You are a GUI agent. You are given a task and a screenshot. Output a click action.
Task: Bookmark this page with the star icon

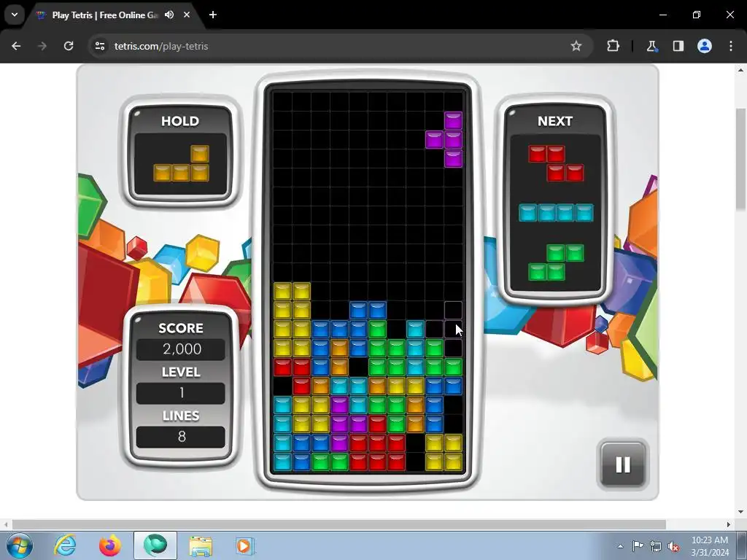click(x=576, y=46)
